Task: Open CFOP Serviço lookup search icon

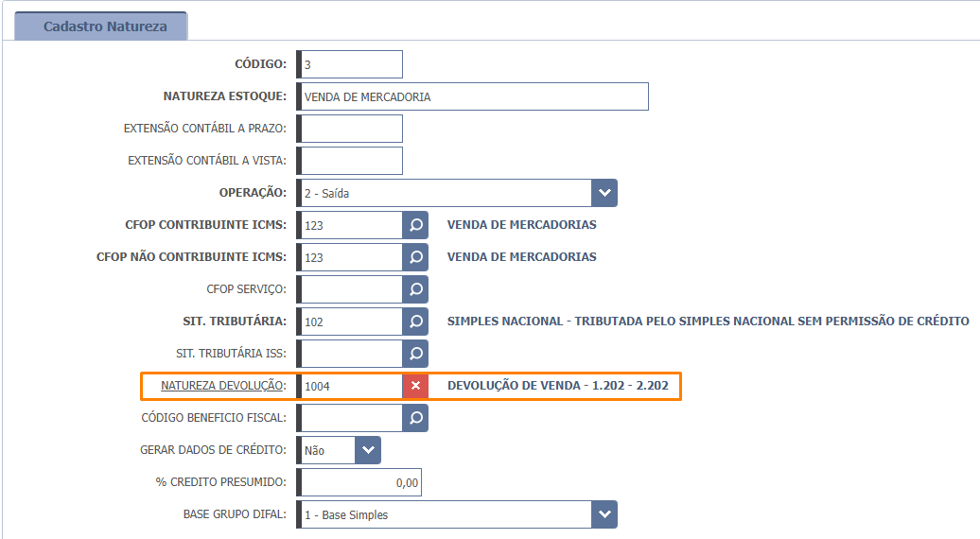Action: coord(415,289)
